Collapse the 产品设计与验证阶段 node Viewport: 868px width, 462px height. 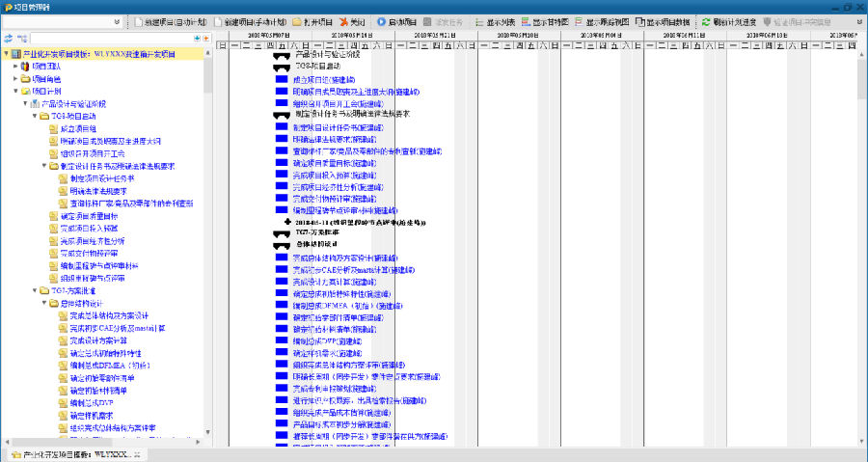coord(25,103)
